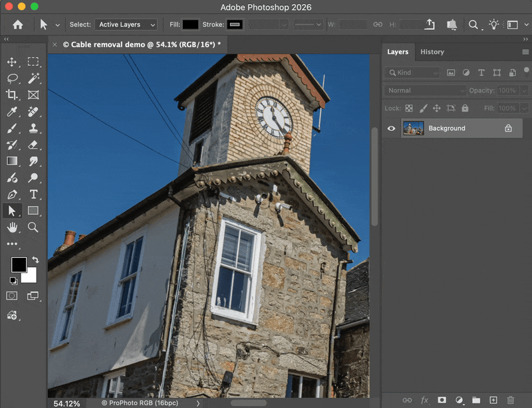
Task: Open the Share document button
Action: [430, 25]
